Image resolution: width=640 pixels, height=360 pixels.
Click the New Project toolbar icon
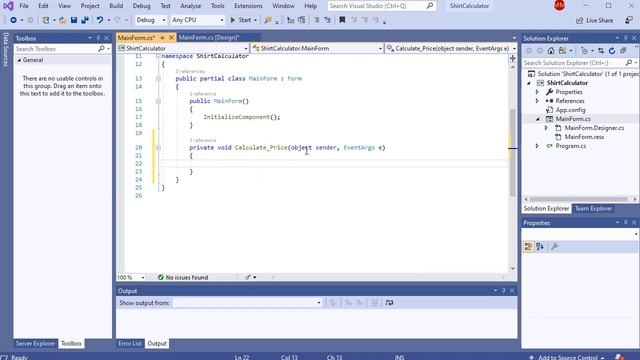pyautogui.click(x=46, y=20)
